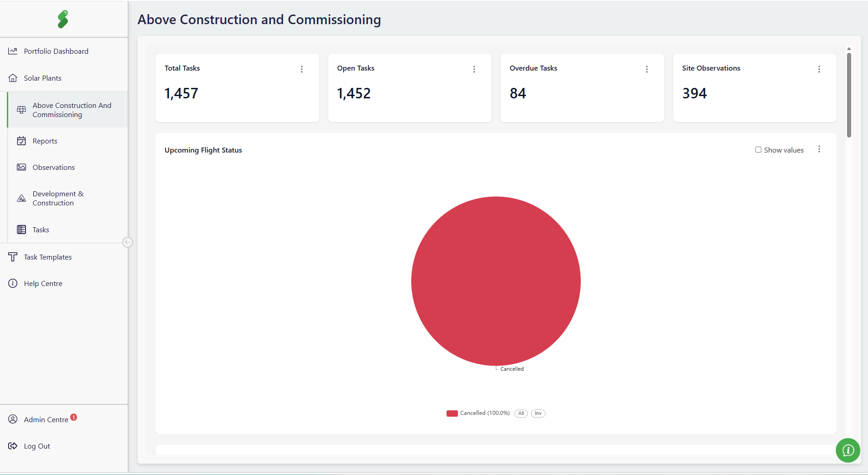Viewport: 868px width, 475px height.
Task: Click the Log Out icon
Action: click(x=13, y=446)
